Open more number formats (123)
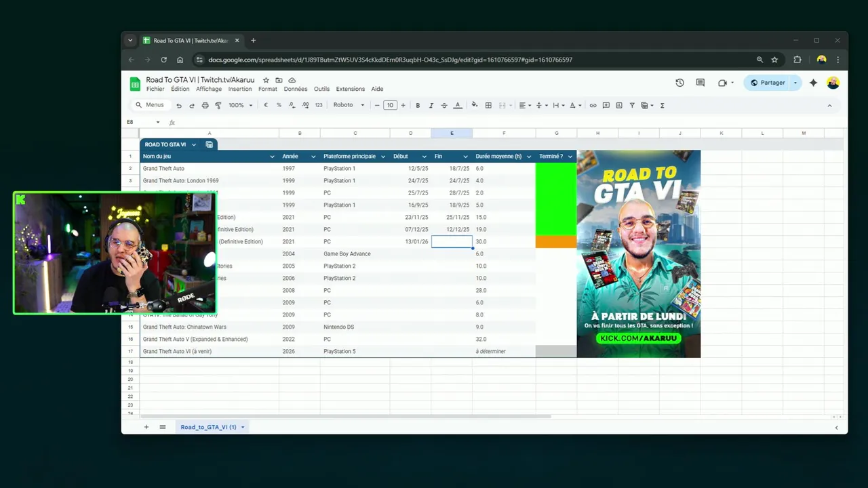The image size is (868, 488). (319, 105)
